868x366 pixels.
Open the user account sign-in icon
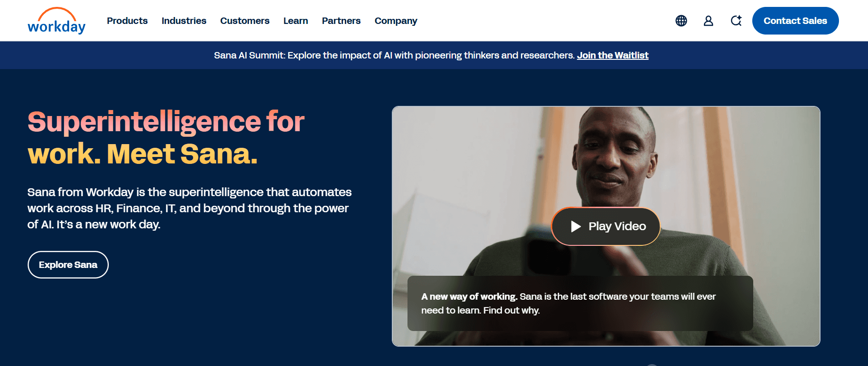(709, 21)
